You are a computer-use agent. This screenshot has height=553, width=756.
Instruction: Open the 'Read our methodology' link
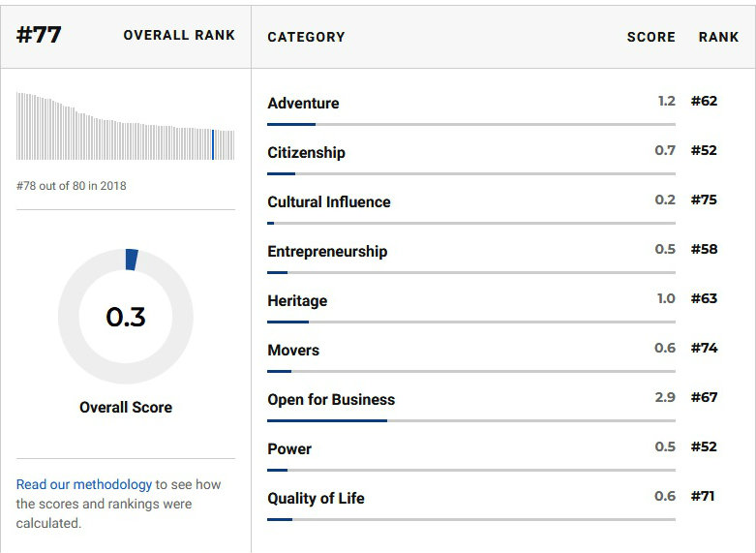click(84, 484)
